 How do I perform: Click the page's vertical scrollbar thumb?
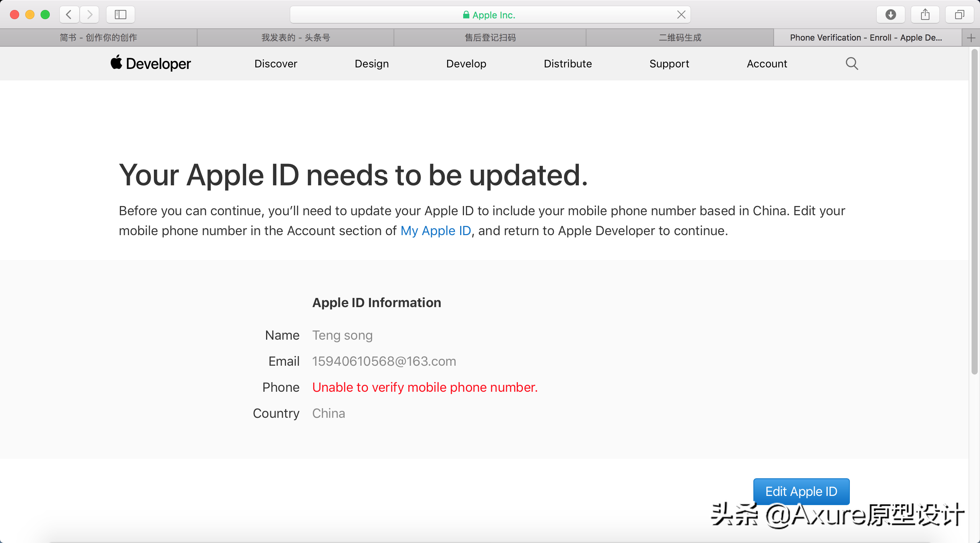tap(974, 211)
